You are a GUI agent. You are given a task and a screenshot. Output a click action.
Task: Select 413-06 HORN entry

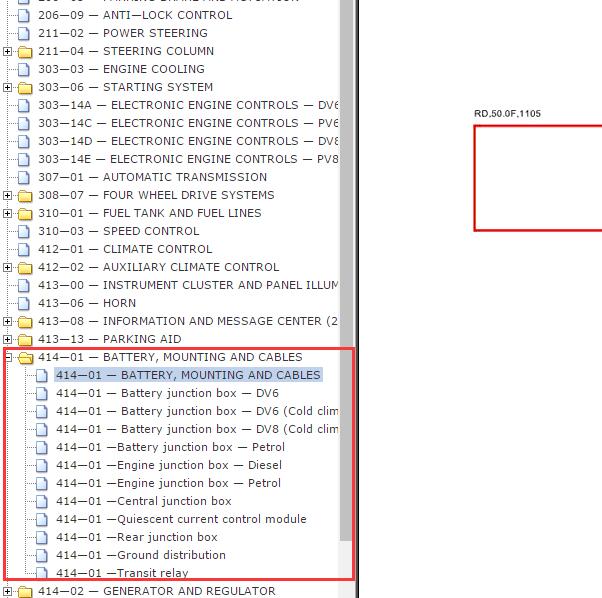[87, 304]
